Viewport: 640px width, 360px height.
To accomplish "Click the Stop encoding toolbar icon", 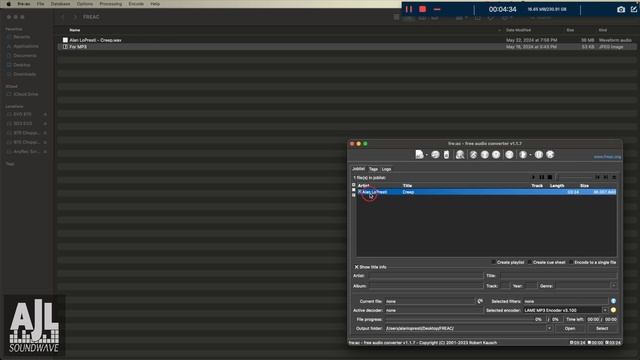I will (550, 155).
